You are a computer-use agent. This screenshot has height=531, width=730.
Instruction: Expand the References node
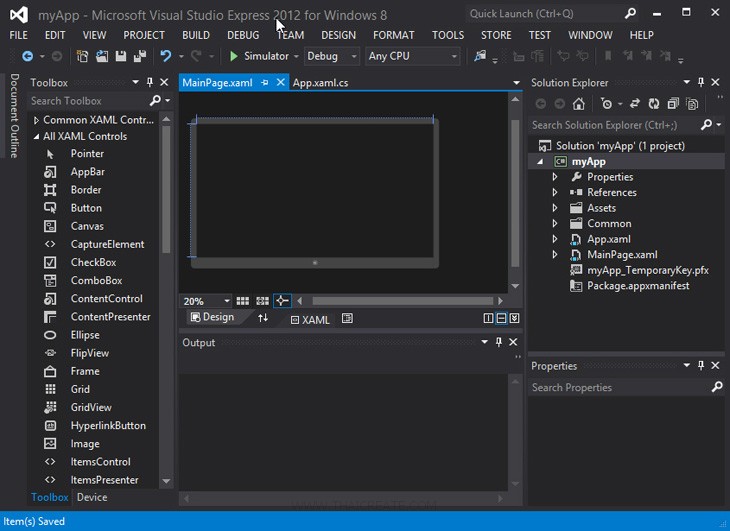point(555,192)
